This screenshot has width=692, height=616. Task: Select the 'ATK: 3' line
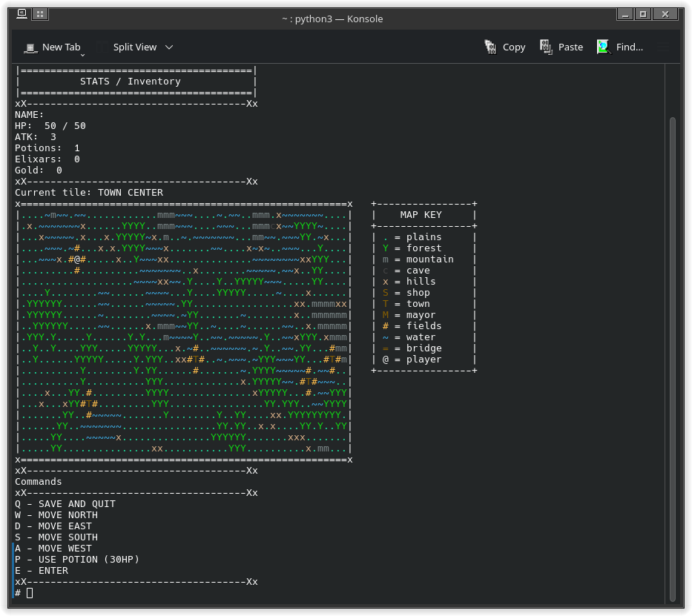[x=36, y=137]
